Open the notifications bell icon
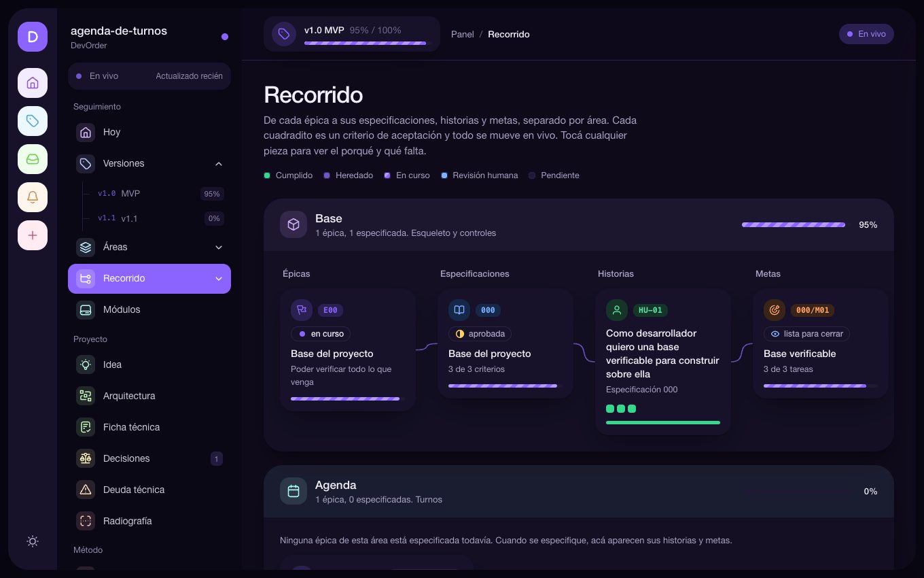 point(33,197)
